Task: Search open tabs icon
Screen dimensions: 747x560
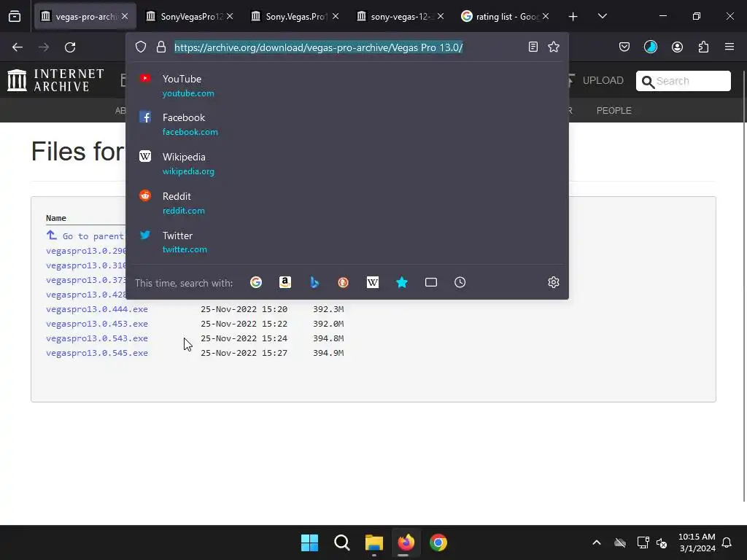Action: [x=430, y=282]
